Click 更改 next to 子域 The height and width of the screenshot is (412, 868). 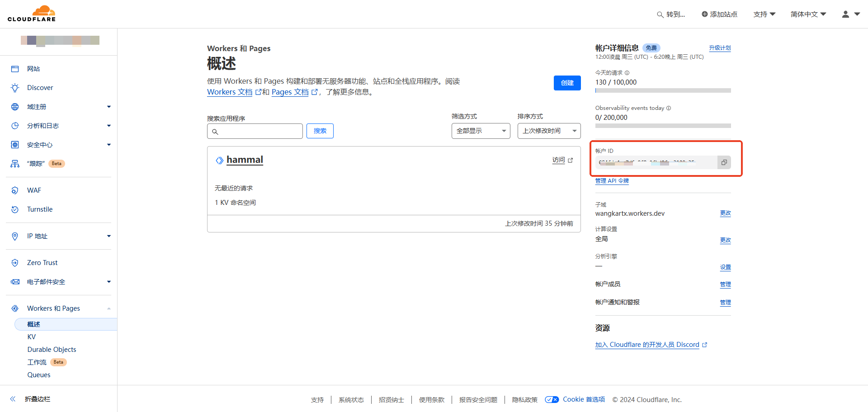pyautogui.click(x=726, y=213)
